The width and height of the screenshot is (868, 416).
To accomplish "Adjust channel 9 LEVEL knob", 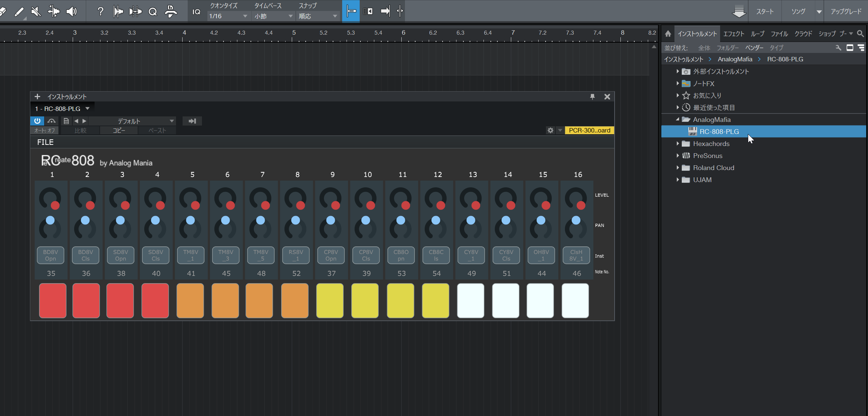I will 331,199.
